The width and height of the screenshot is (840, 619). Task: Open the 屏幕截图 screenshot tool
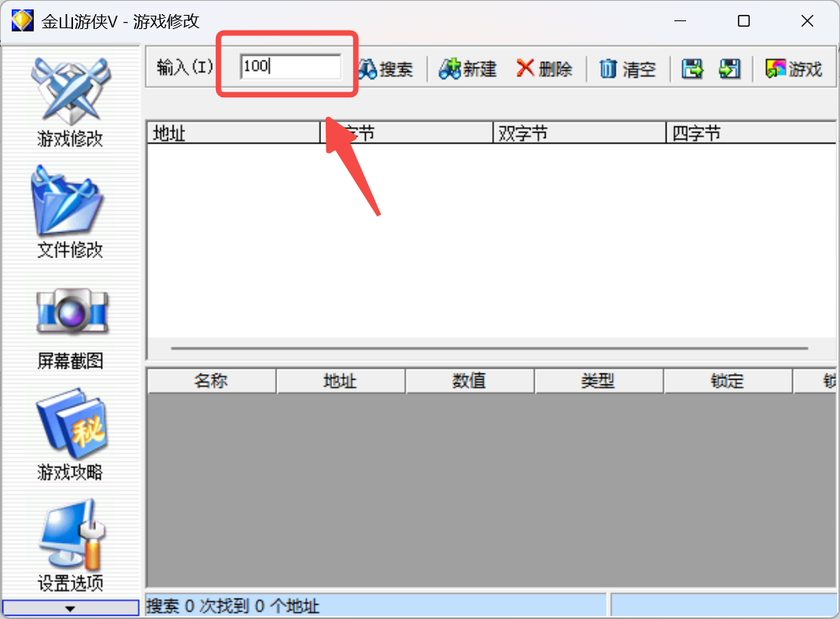tap(70, 328)
